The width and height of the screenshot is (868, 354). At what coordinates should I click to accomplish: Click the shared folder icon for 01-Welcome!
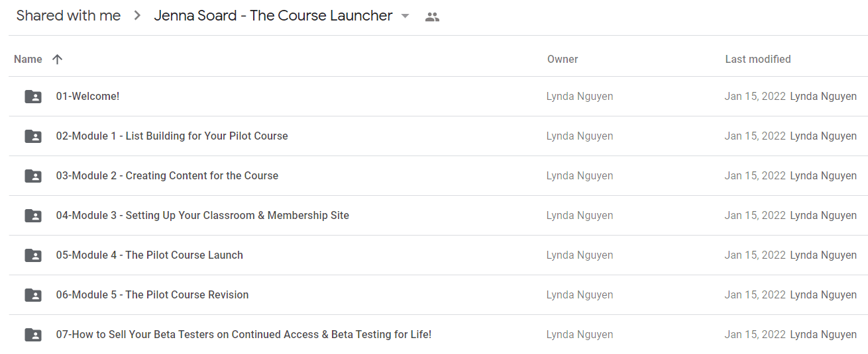point(33,97)
